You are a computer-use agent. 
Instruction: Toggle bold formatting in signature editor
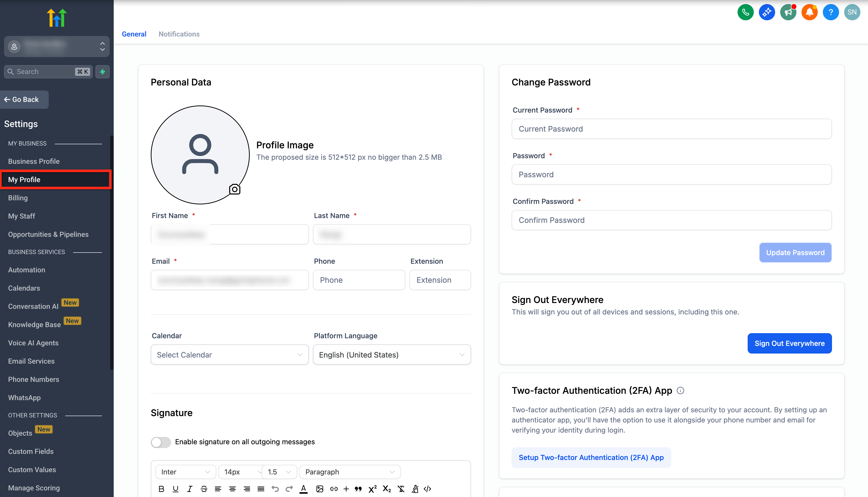click(x=161, y=489)
